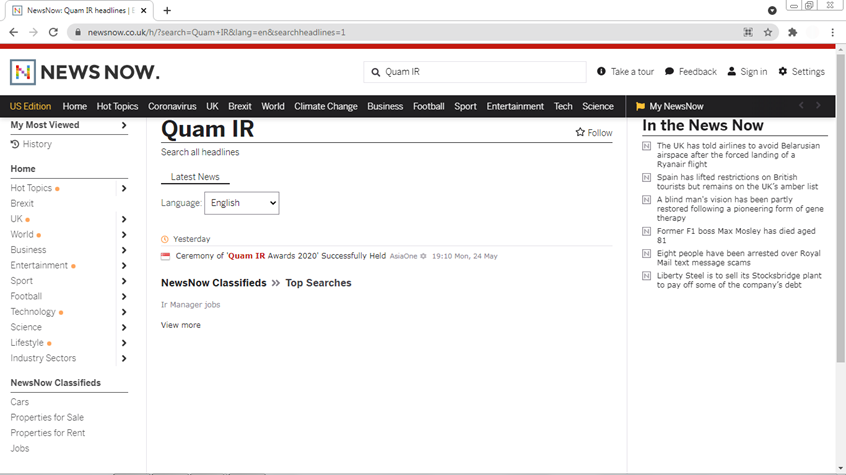The width and height of the screenshot is (846, 475).
Task: Open Brexit nav bar item
Action: pyautogui.click(x=240, y=106)
